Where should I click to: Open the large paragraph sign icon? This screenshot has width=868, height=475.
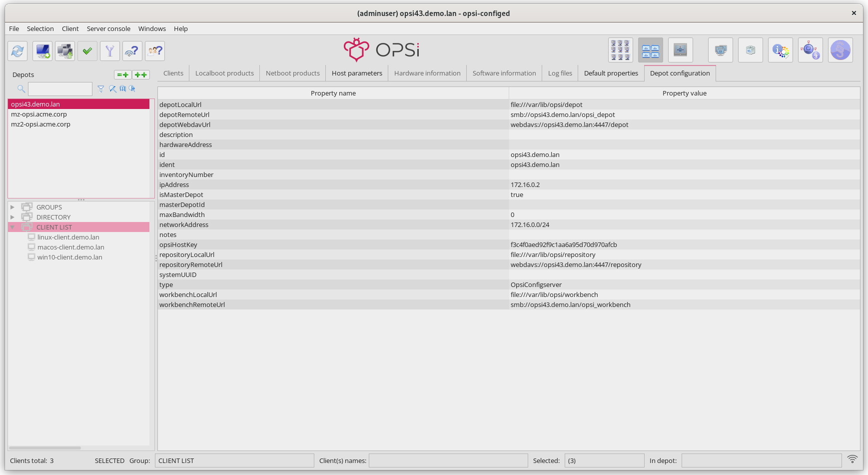click(x=841, y=50)
